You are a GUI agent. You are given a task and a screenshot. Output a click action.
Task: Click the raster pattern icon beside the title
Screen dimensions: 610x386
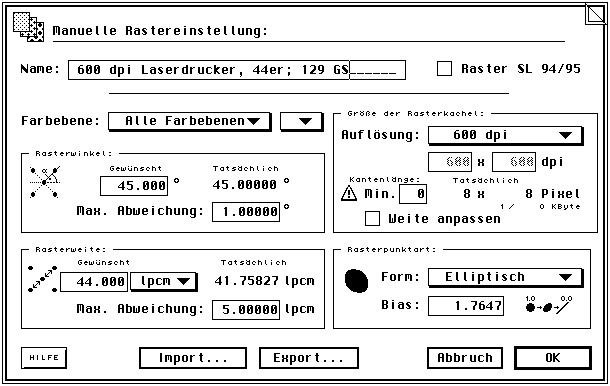pos(28,26)
